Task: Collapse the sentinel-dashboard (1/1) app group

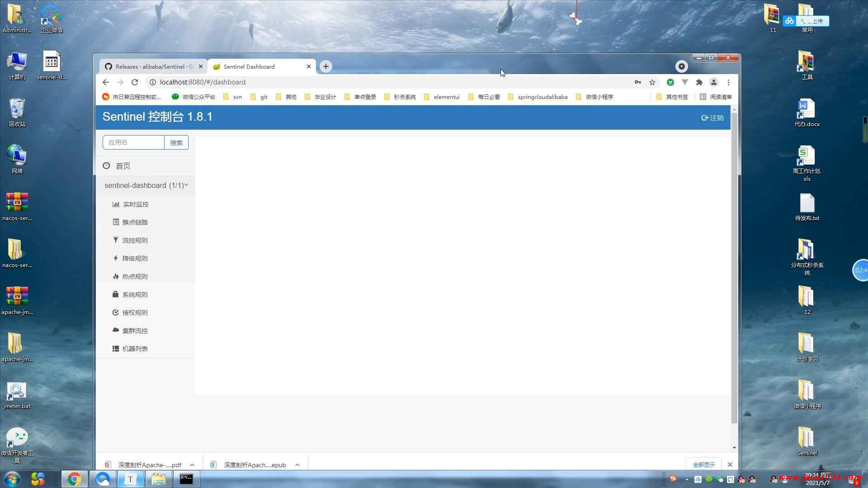Action: (146, 185)
